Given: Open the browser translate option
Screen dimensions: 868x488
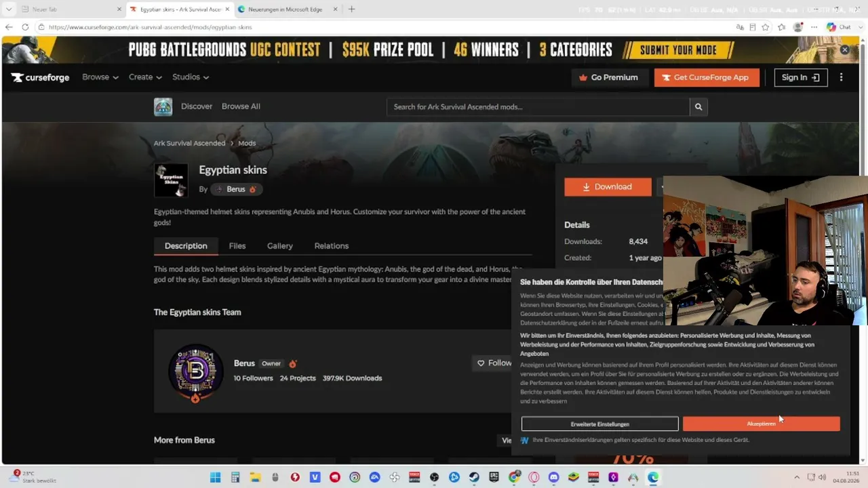Looking at the screenshot, I should (x=740, y=27).
